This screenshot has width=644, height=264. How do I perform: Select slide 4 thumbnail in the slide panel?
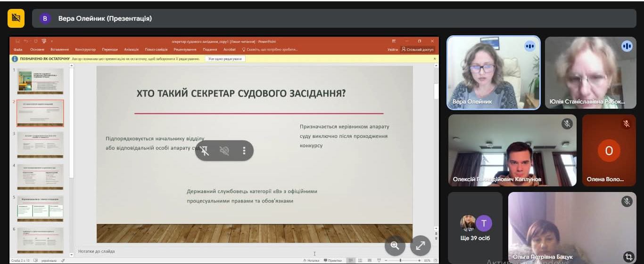coord(40,177)
